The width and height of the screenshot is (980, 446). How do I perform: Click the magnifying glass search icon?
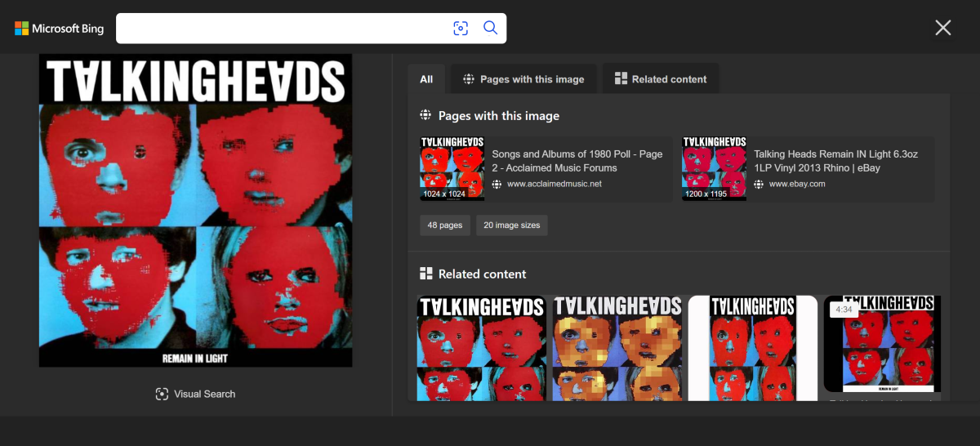click(490, 28)
